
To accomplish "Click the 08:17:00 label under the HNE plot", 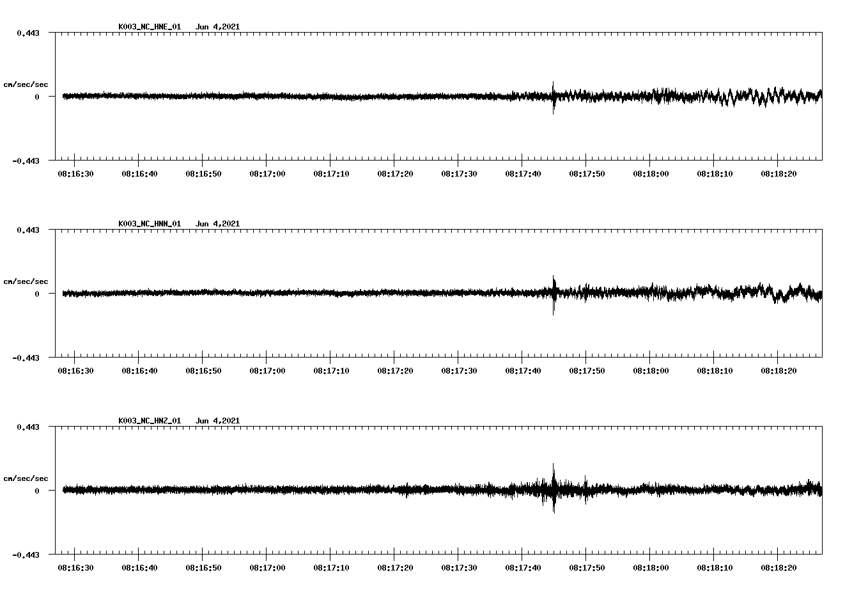I will pyautogui.click(x=267, y=173).
